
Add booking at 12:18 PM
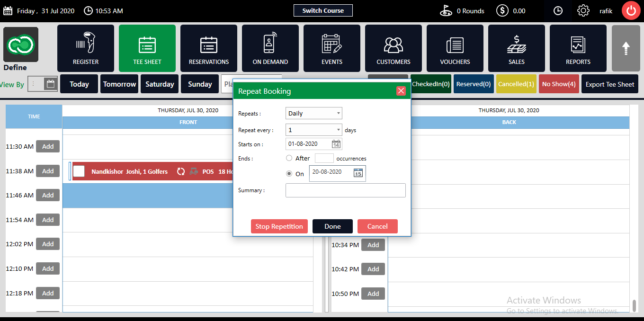click(48, 293)
